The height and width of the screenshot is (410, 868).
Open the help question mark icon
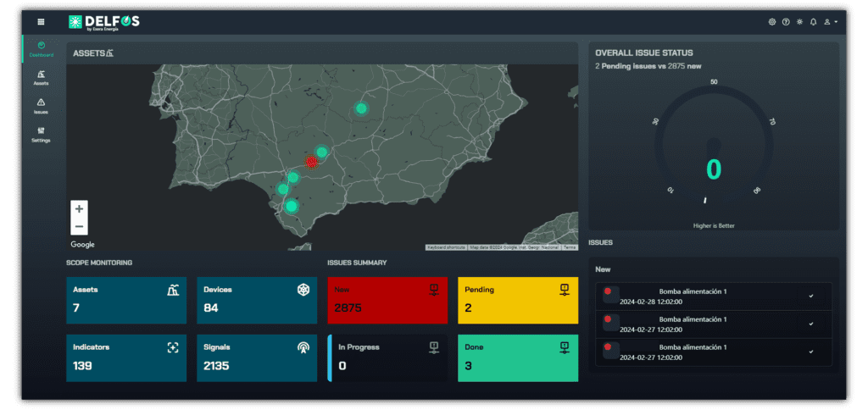[786, 21]
